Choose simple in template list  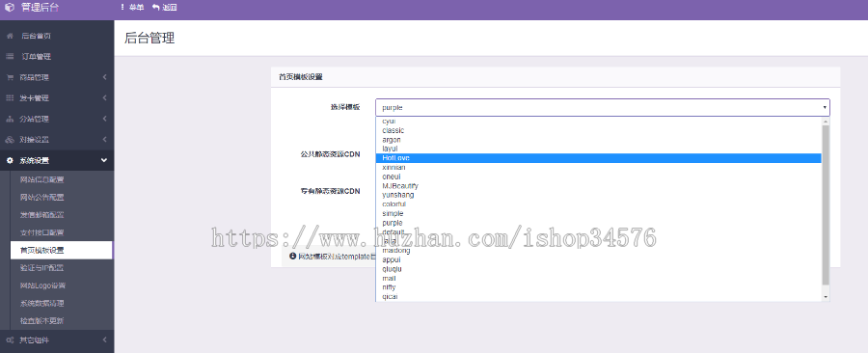coord(598,213)
